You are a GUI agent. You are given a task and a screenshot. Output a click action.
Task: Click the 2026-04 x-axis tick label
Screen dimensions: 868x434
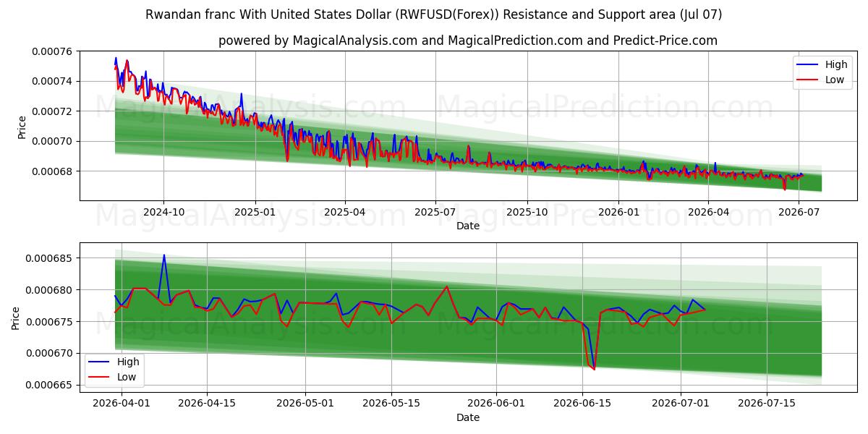[x=707, y=212]
